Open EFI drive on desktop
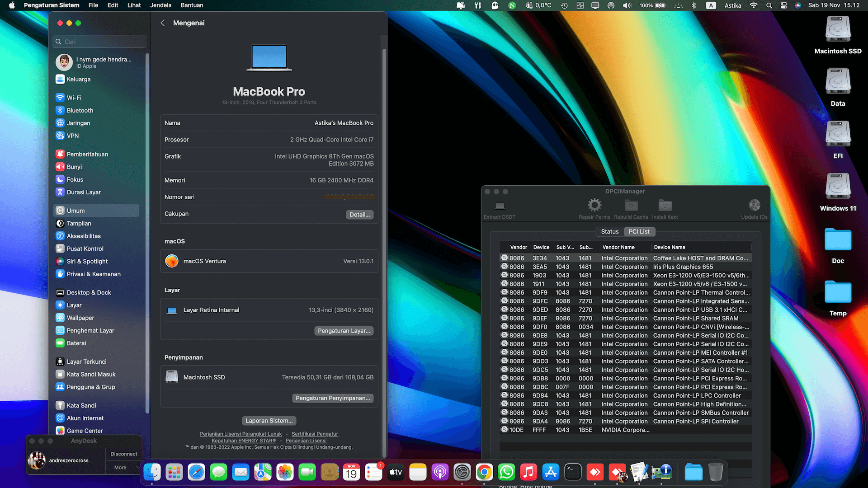Screen dimensions: 868x488 click(838, 140)
